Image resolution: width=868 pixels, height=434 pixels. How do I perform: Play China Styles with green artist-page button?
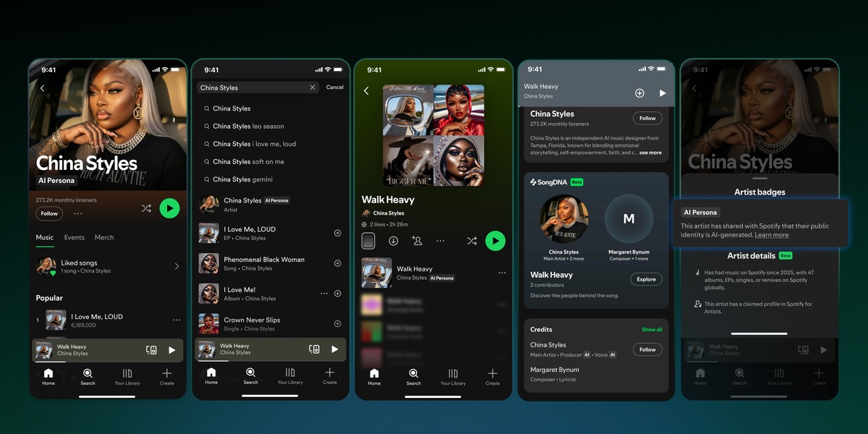click(169, 208)
